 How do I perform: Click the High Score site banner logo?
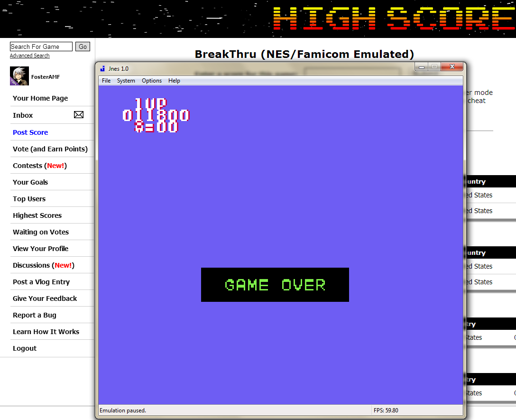click(394, 19)
